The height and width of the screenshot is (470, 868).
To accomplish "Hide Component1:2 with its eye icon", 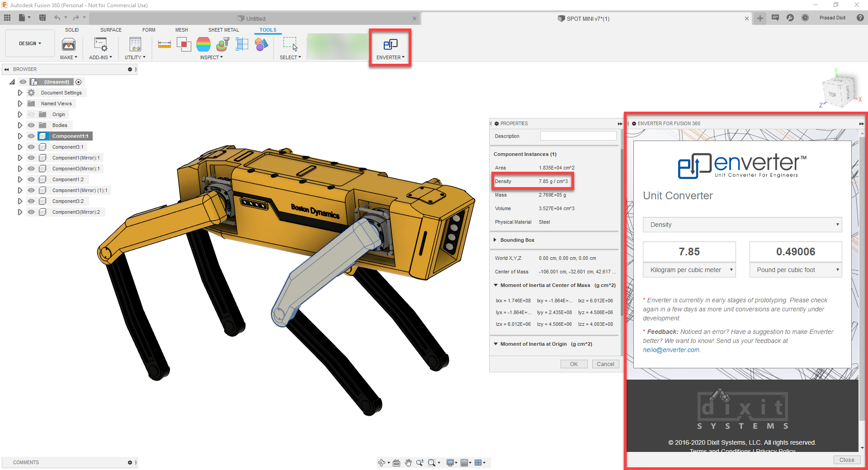I will [31, 179].
